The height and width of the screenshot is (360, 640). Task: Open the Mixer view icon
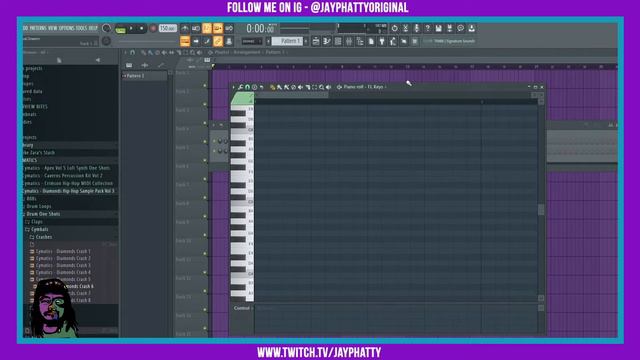click(349, 41)
